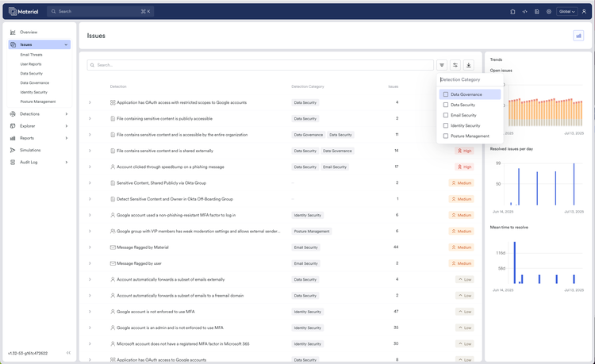Expand the Detections sidebar section
The image size is (595, 364).
pos(67,113)
